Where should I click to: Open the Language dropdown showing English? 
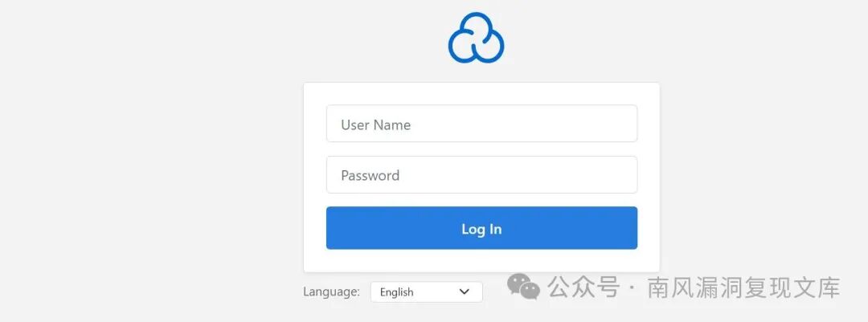tap(426, 291)
